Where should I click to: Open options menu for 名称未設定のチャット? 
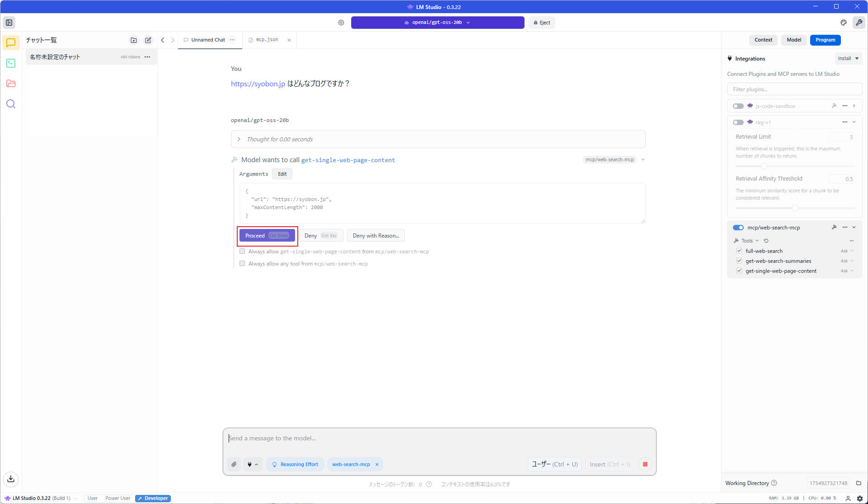coord(147,57)
